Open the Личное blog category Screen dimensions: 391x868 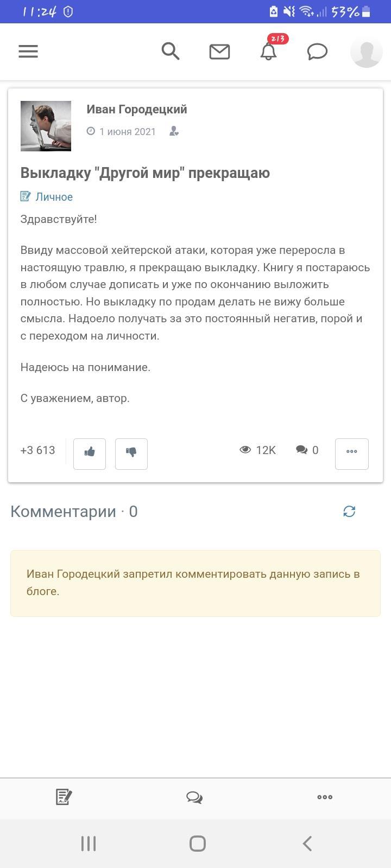click(x=54, y=197)
